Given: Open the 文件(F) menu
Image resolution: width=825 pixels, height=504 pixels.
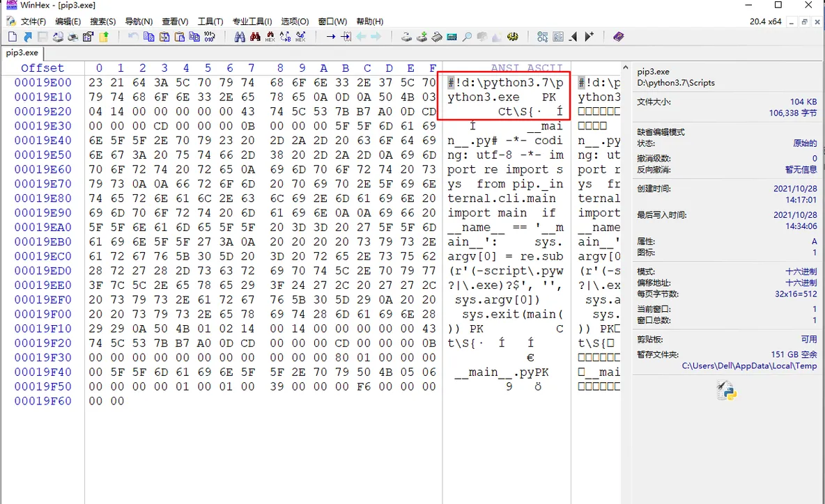Looking at the screenshot, I should [x=33, y=22].
